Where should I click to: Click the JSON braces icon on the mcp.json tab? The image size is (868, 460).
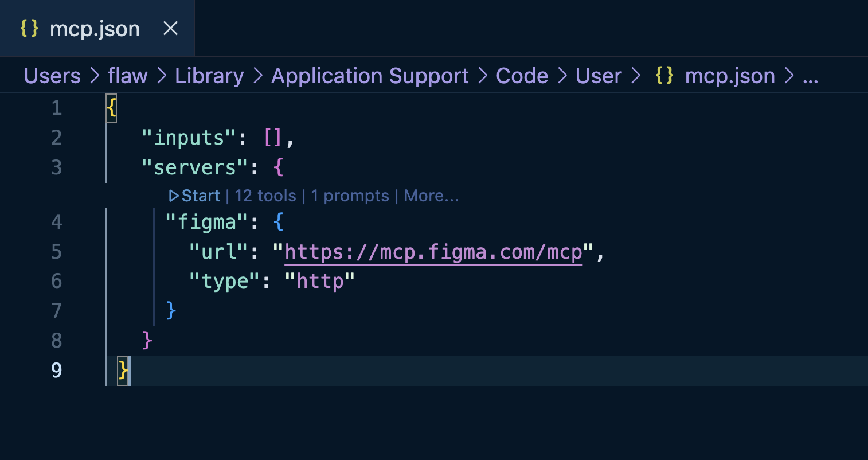point(29,28)
